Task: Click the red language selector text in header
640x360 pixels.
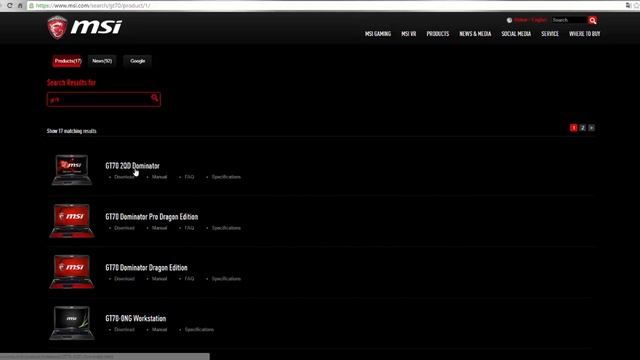Action: click(x=530, y=20)
